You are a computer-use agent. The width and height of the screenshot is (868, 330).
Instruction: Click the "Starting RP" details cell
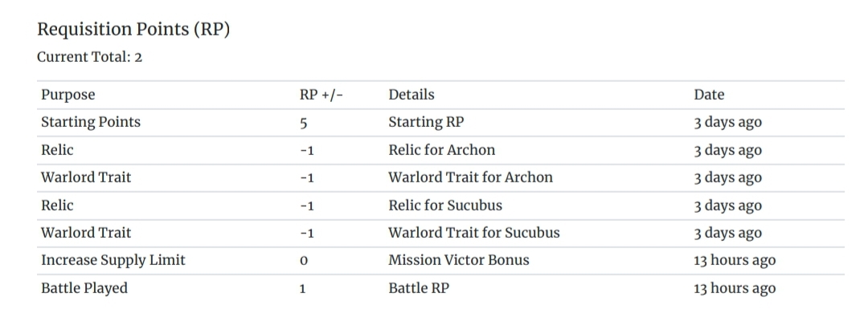(x=426, y=122)
